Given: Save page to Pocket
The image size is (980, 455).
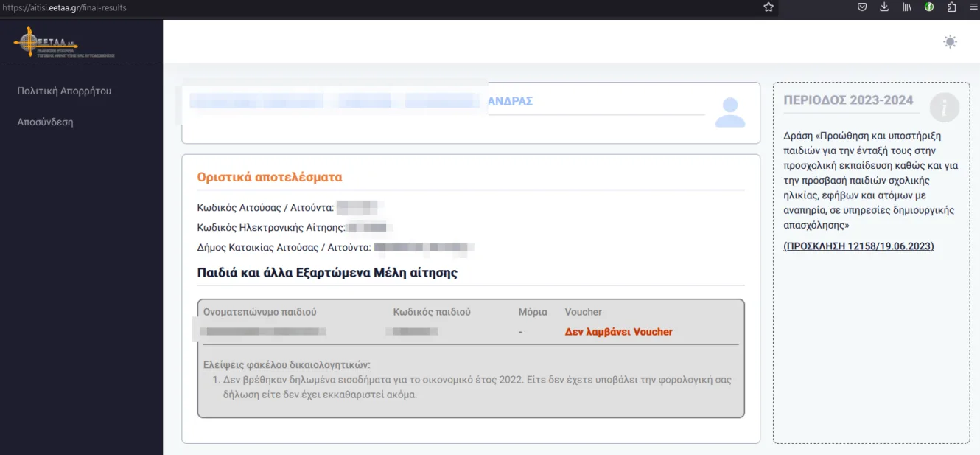Looking at the screenshot, I should click(862, 7).
